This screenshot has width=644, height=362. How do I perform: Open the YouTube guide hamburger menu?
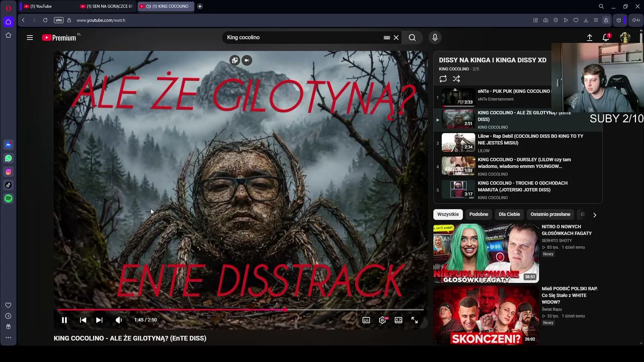pos(30,37)
